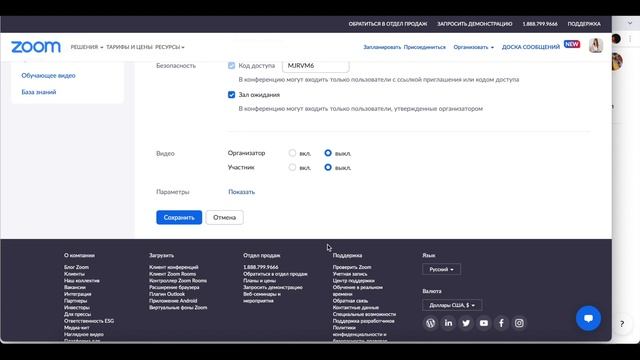Toggle the Код доступа checkbox
This screenshot has height=360, width=640.
coord(231,65)
